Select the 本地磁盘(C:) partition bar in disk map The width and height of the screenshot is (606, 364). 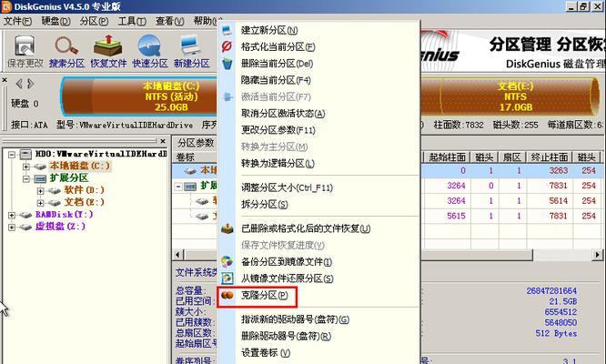[140, 96]
